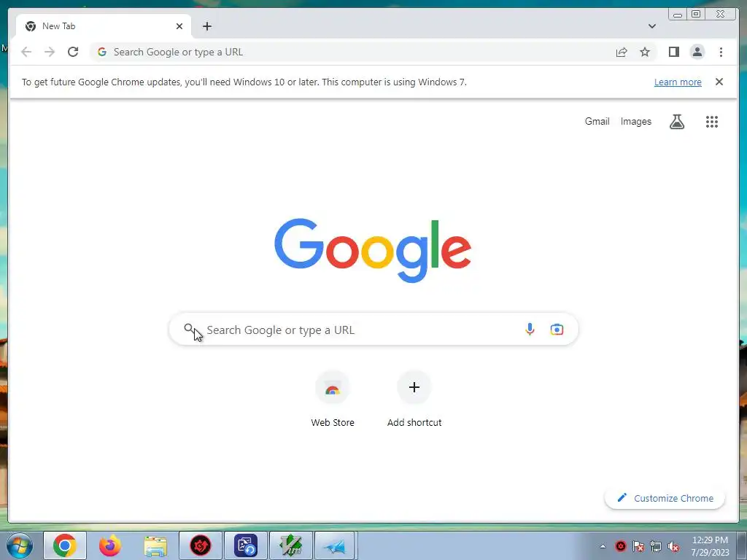
Task: Open the profile avatar menu
Action: click(697, 52)
